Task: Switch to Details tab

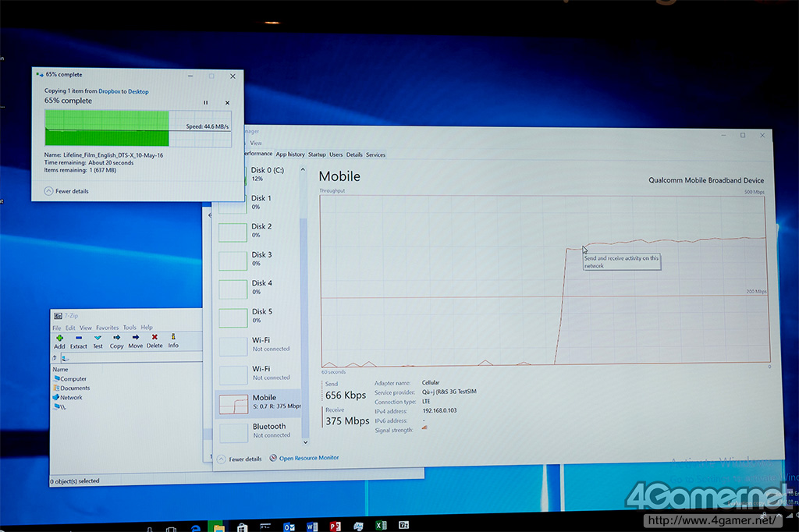Action: point(354,155)
